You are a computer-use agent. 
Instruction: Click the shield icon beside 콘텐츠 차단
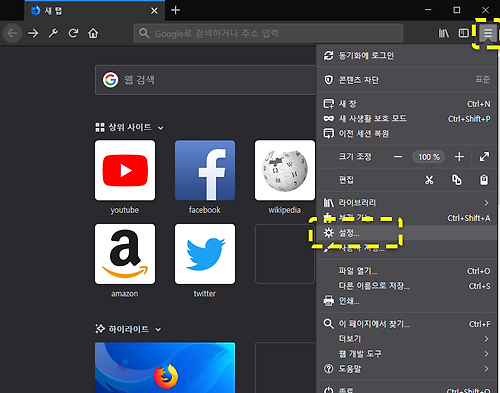point(328,80)
